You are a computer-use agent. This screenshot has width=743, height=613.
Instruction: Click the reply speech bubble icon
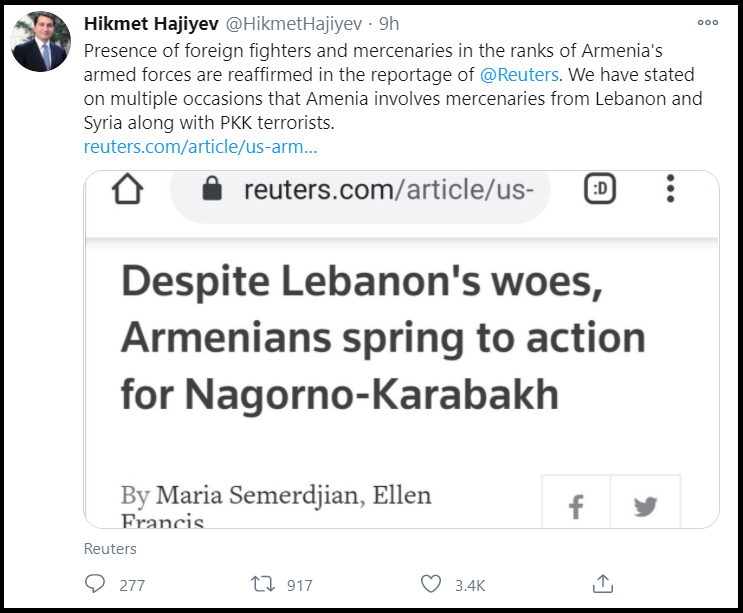point(96,584)
